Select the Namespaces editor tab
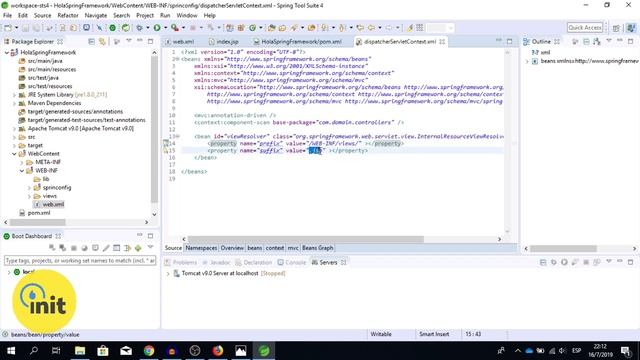640x360 pixels. (x=201, y=248)
